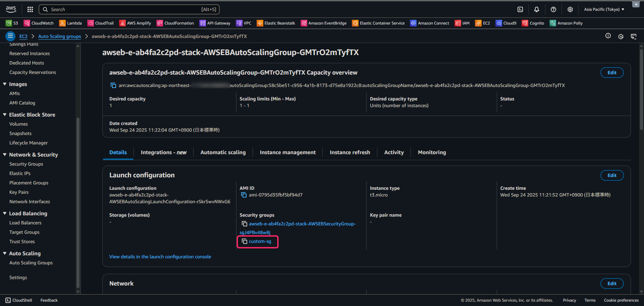The image size is (644, 306).
Task: View details in the launch configuration console
Action: [x=160, y=257]
